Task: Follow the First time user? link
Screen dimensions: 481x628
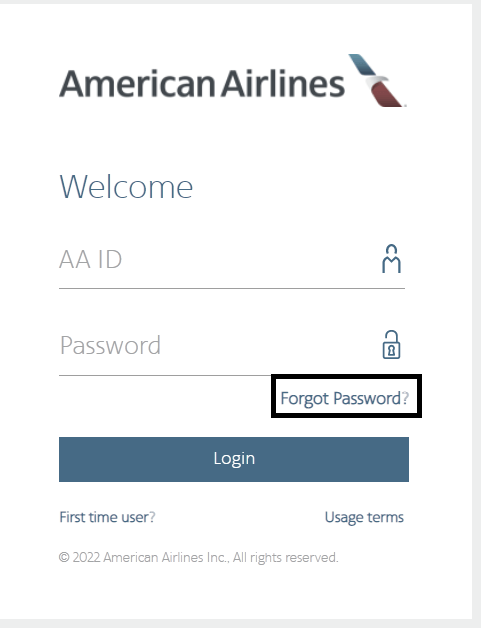Action: tap(107, 517)
